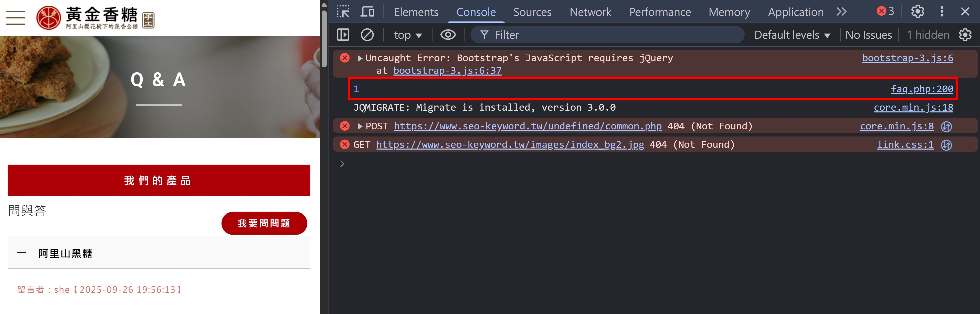Click the 1 hidden messages label
This screenshot has height=314, width=980.
tap(928, 35)
